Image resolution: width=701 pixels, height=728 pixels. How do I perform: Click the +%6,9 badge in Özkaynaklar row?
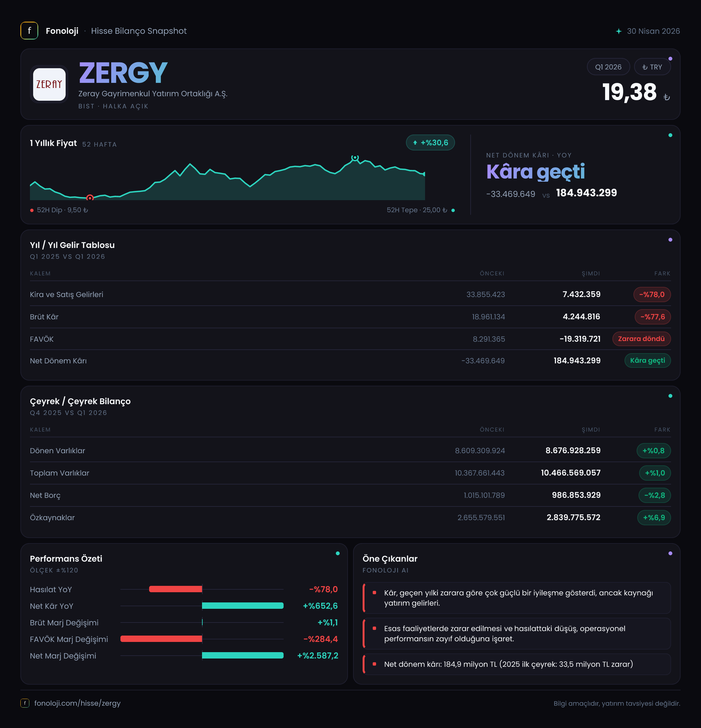click(654, 517)
